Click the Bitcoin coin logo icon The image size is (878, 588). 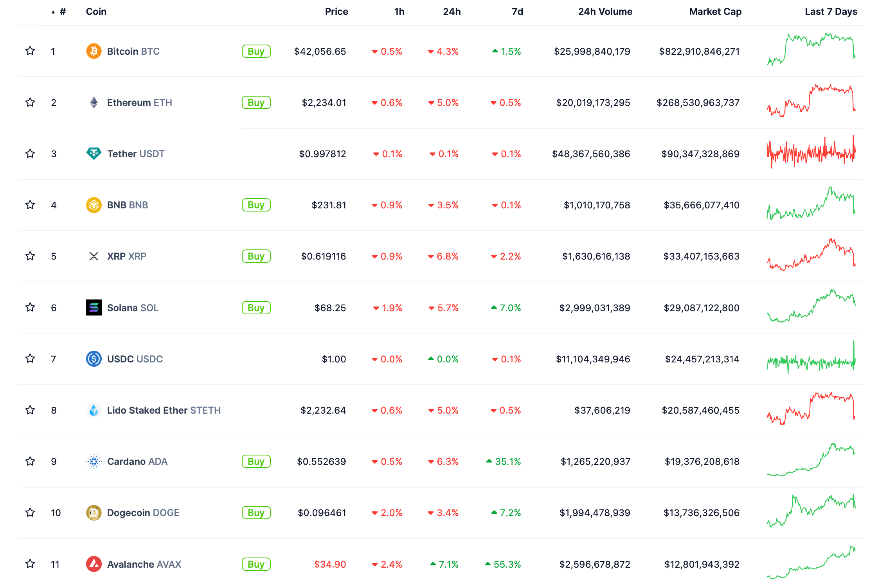click(94, 51)
